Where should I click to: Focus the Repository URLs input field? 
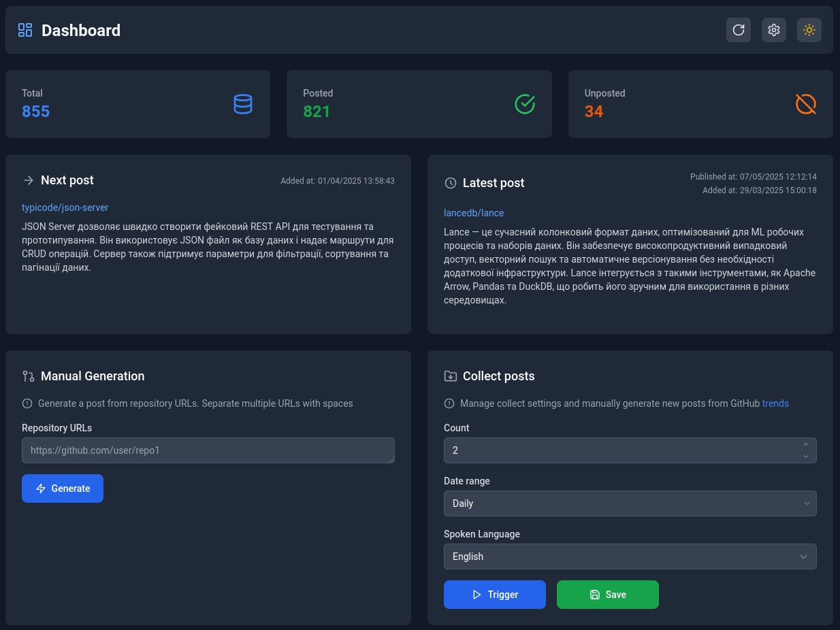[208, 450]
